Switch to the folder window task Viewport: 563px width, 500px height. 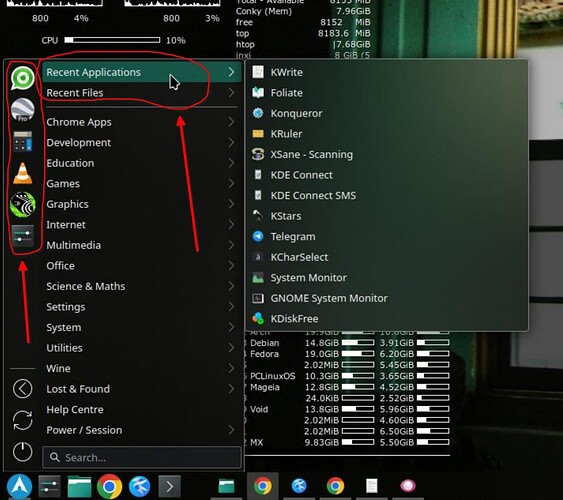(227, 486)
